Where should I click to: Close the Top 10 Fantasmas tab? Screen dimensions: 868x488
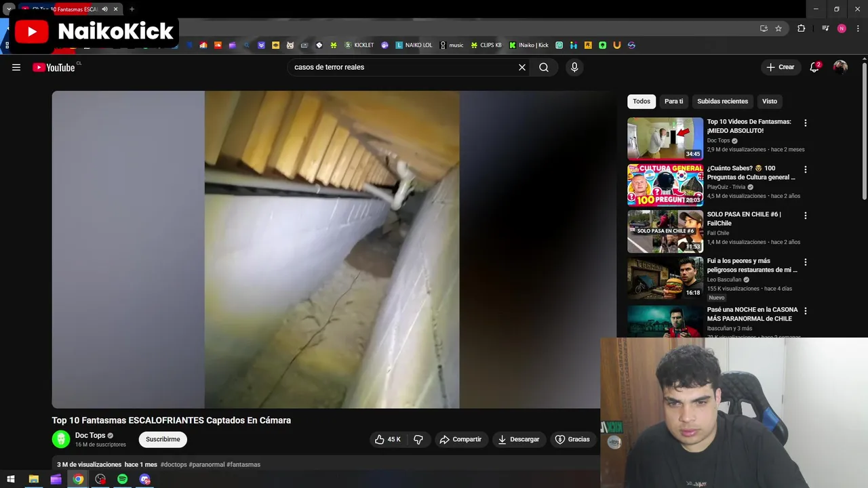coord(116,9)
